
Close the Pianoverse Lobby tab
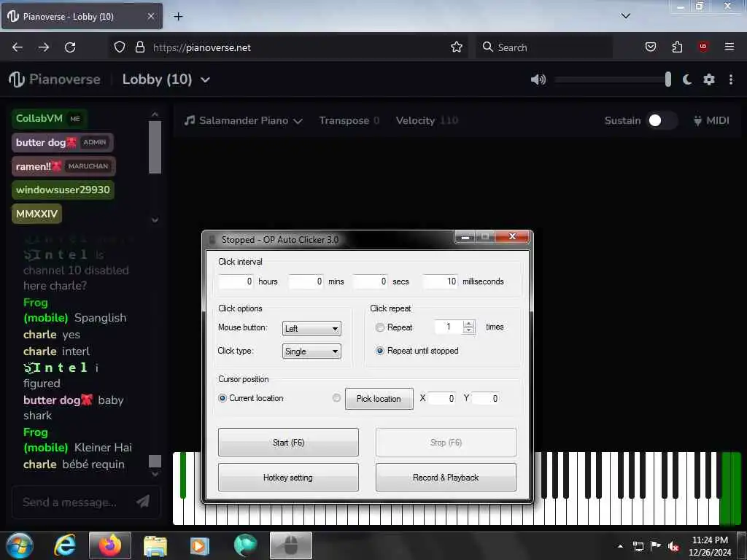[x=150, y=16]
